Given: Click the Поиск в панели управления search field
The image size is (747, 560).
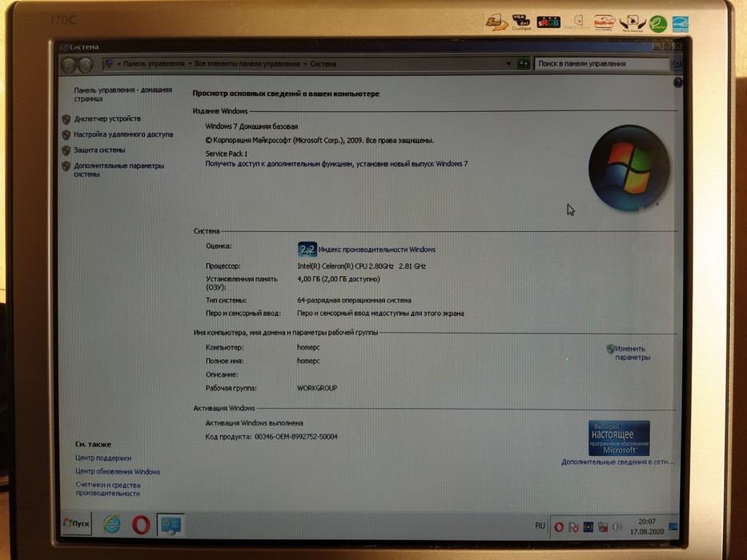Looking at the screenshot, I should (x=603, y=64).
